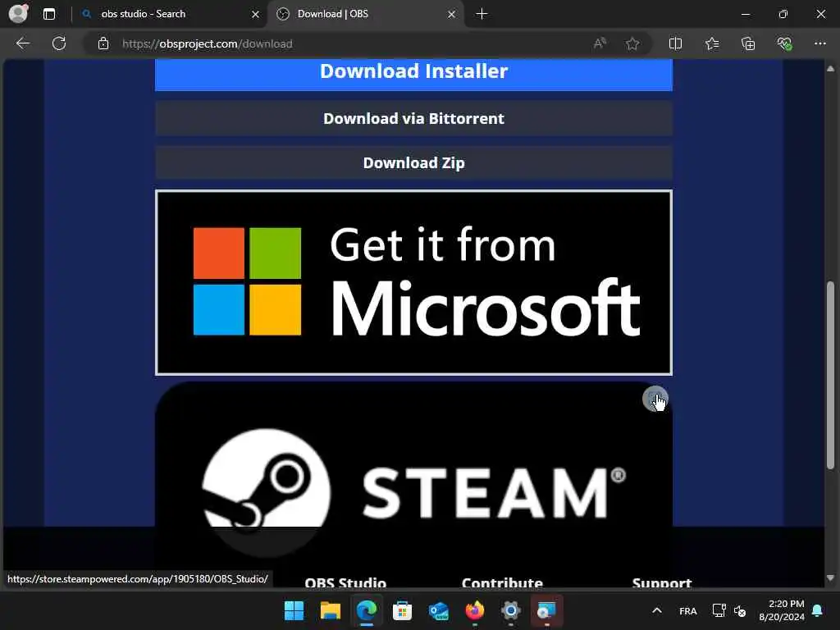Click the scrollbar up arrow

830,69
